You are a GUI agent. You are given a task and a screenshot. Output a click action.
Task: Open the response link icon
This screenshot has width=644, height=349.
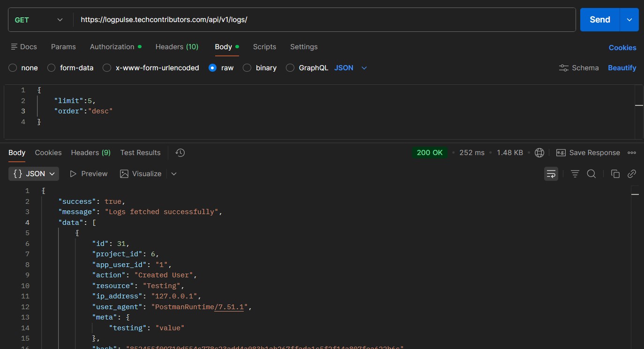click(631, 173)
